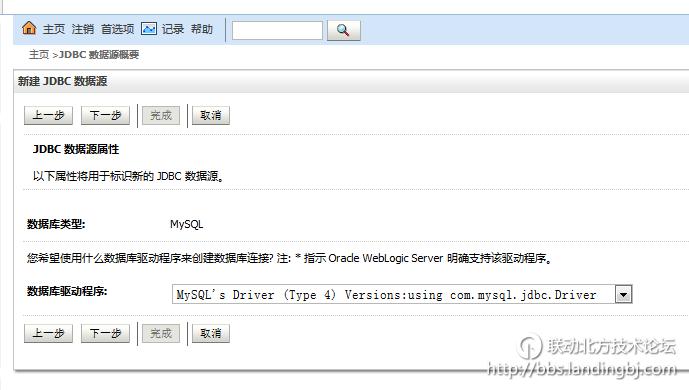
Task: Open JDBC 数据源概要 breadcrumb link
Action: pos(99,54)
